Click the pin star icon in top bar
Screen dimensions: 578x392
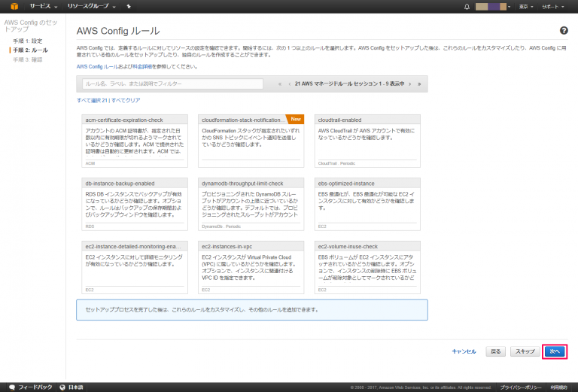(129, 7)
